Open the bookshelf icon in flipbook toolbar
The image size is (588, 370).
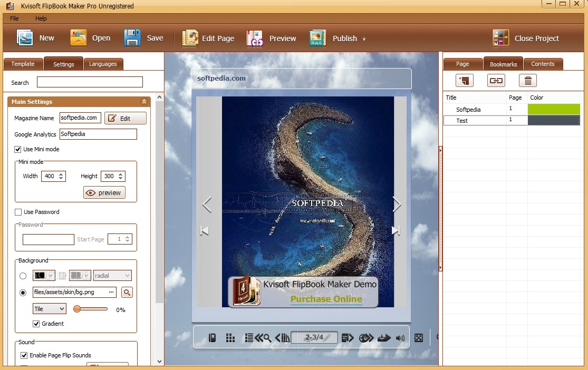click(285, 338)
